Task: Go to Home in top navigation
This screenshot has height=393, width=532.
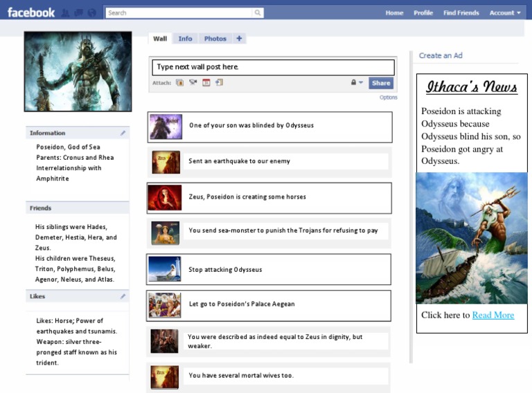Action: click(394, 13)
